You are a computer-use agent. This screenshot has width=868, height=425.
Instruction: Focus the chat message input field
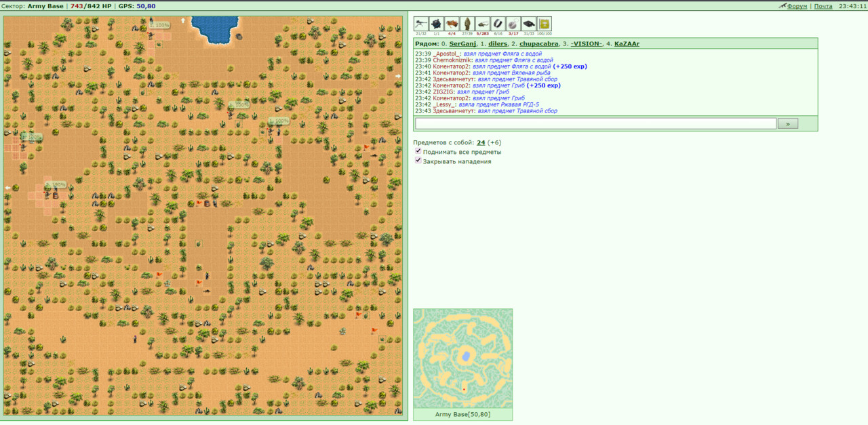click(x=595, y=123)
